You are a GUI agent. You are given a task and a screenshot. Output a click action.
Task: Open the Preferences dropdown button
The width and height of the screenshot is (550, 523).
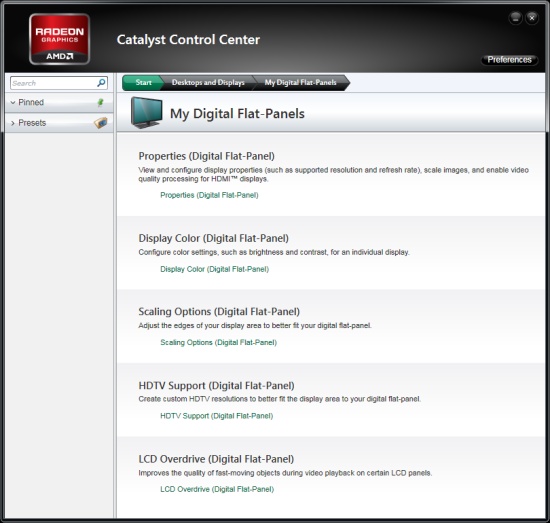tap(509, 60)
